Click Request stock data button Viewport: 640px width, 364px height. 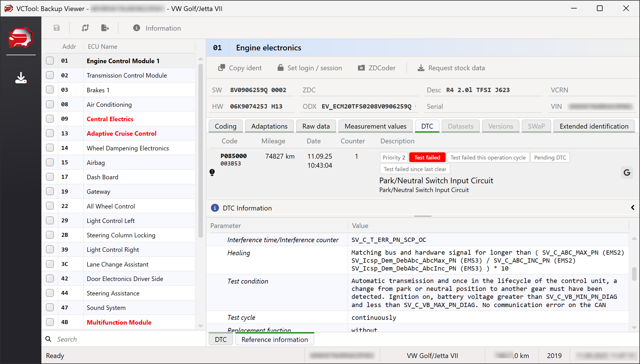click(451, 68)
